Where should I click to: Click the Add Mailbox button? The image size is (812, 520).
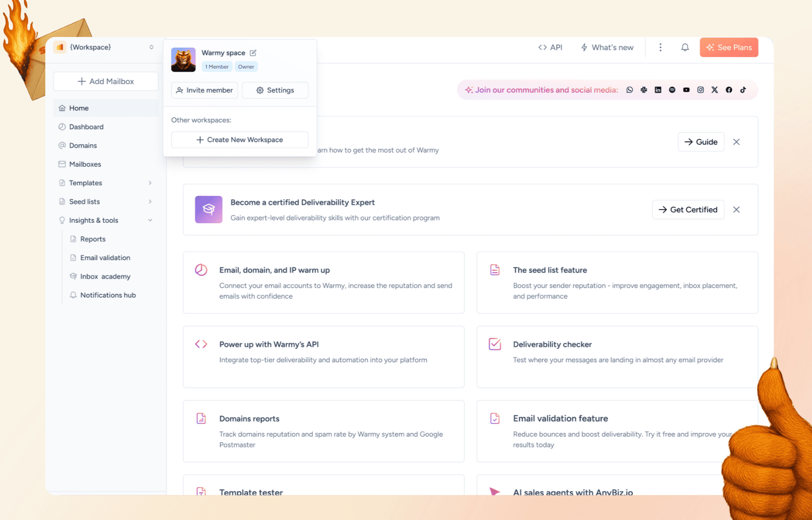point(106,81)
